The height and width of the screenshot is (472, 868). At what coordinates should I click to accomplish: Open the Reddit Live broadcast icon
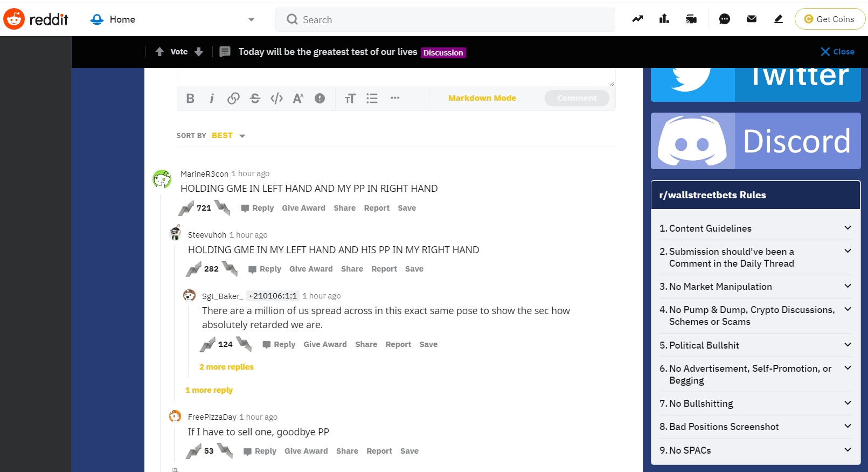[691, 19]
